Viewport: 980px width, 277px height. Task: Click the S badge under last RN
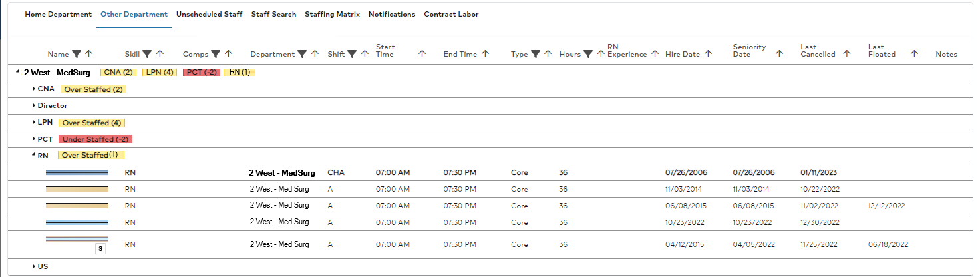pyautogui.click(x=100, y=249)
